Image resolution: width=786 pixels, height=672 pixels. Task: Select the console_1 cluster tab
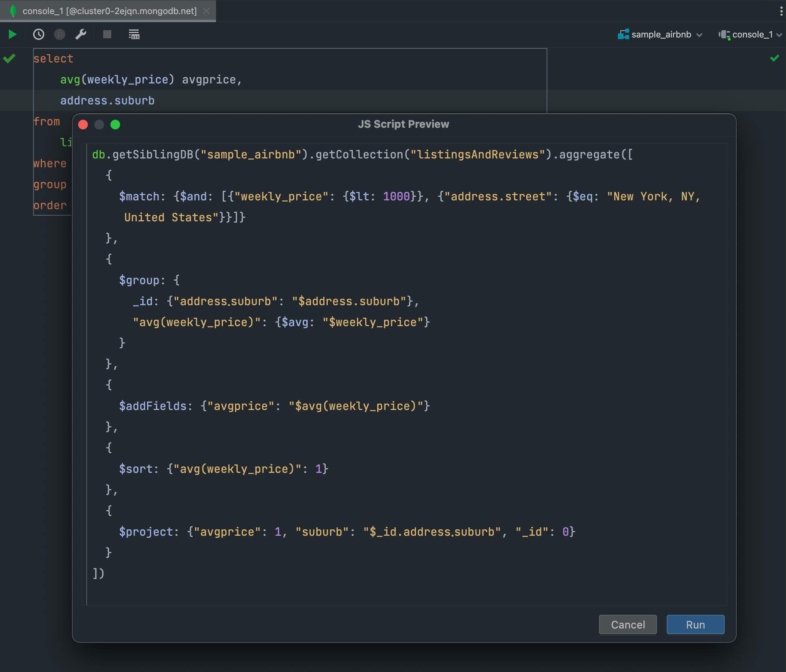pos(109,11)
